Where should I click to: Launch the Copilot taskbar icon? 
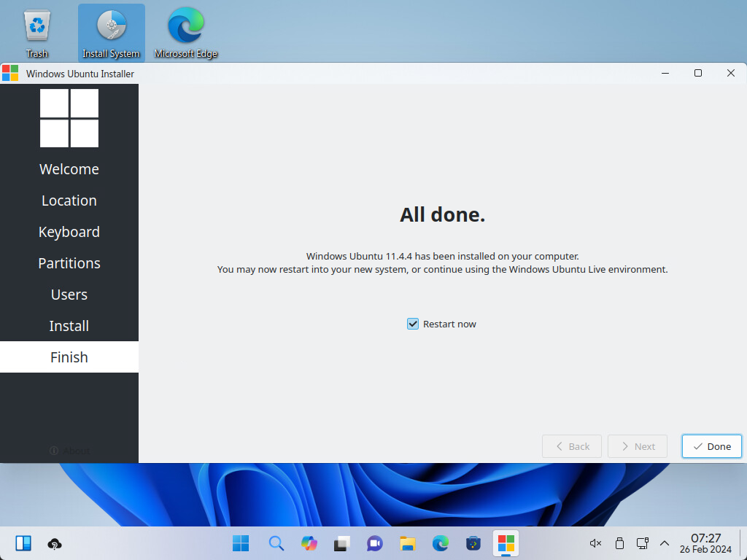click(309, 543)
